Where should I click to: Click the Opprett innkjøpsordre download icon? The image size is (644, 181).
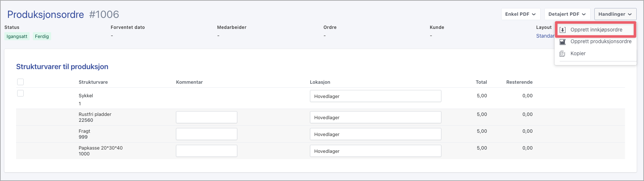click(x=563, y=30)
